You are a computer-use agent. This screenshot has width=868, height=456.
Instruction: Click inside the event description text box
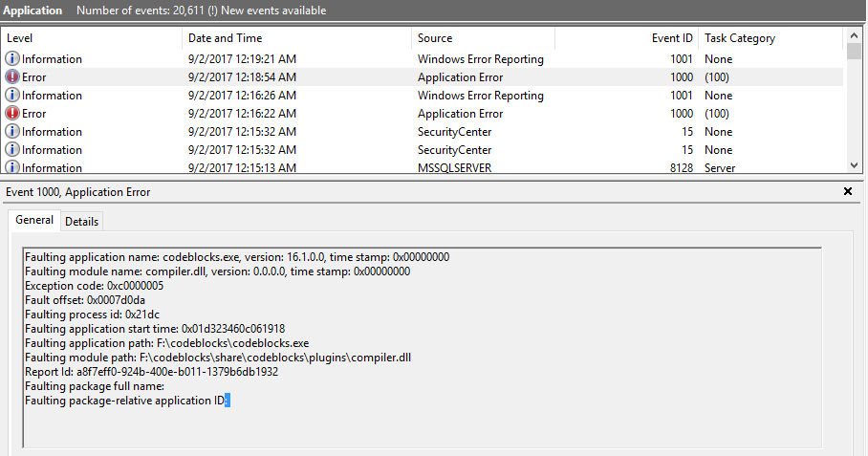(x=421, y=421)
